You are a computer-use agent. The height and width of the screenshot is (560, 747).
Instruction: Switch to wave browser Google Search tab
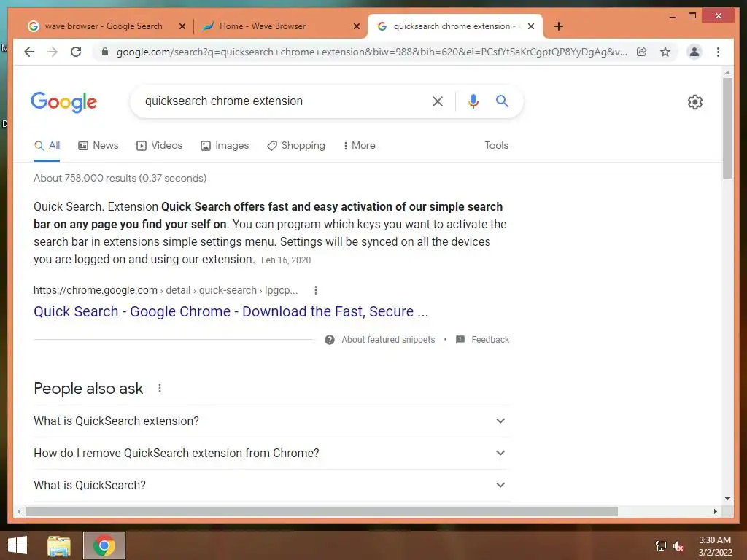tap(102, 26)
